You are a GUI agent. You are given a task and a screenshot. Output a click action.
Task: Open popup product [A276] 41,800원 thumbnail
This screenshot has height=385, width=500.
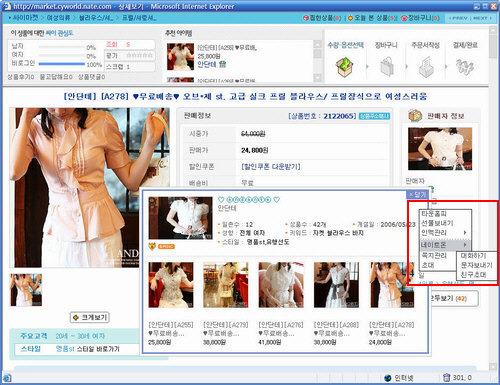pyautogui.click(x=281, y=285)
